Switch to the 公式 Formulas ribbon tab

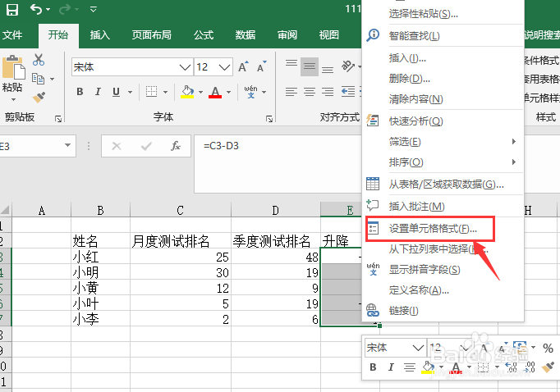(204, 35)
